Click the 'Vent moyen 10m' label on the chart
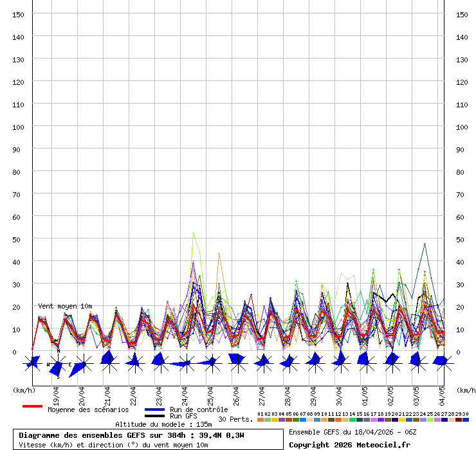 point(65,306)
